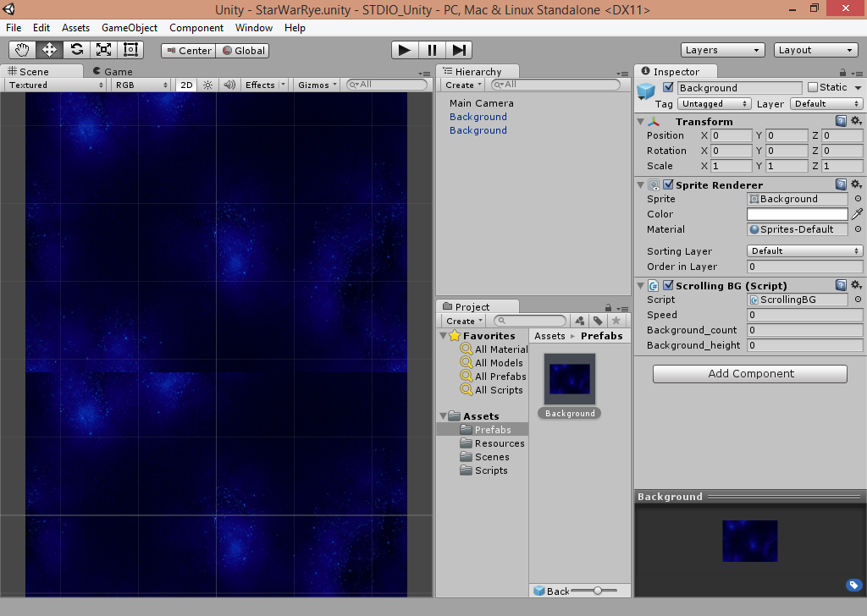The width and height of the screenshot is (867, 616).
Task: Pause the game playback
Action: (x=432, y=50)
